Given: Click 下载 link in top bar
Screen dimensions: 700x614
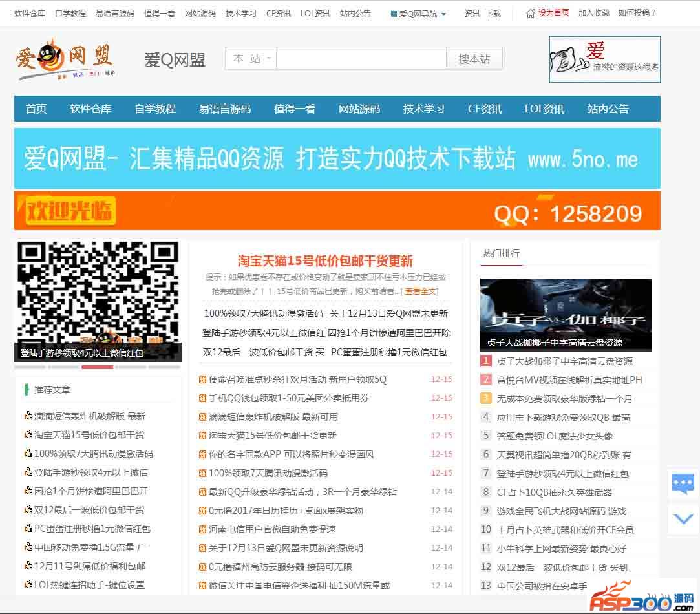Looking at the screenshot, I should (x=493, y=14).
